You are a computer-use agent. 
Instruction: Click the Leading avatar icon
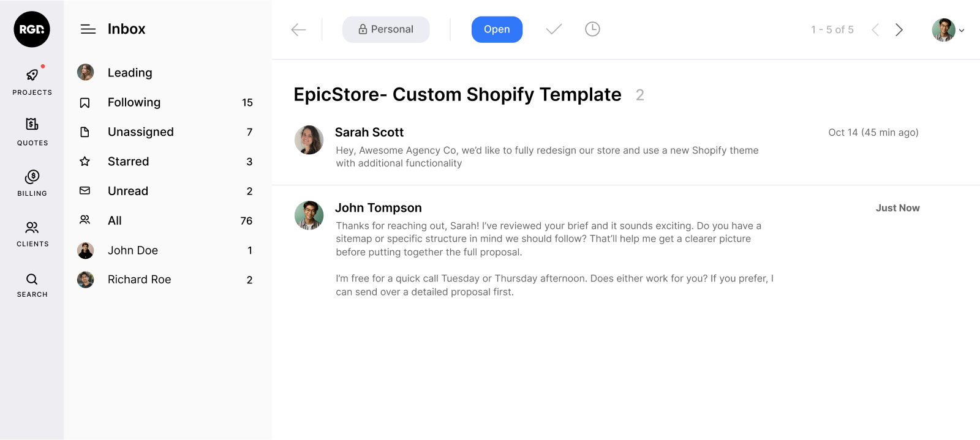85,72
